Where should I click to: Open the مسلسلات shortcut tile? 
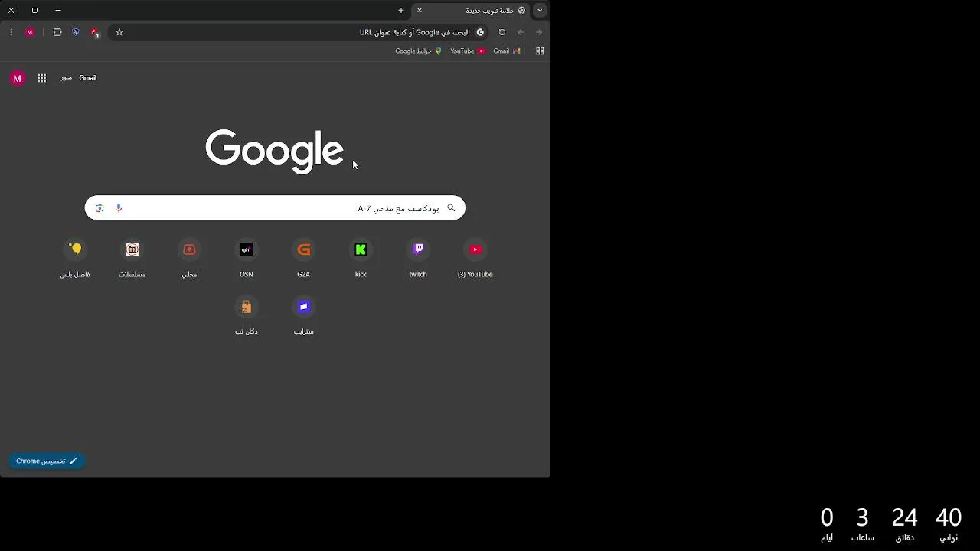click(132, 258)
